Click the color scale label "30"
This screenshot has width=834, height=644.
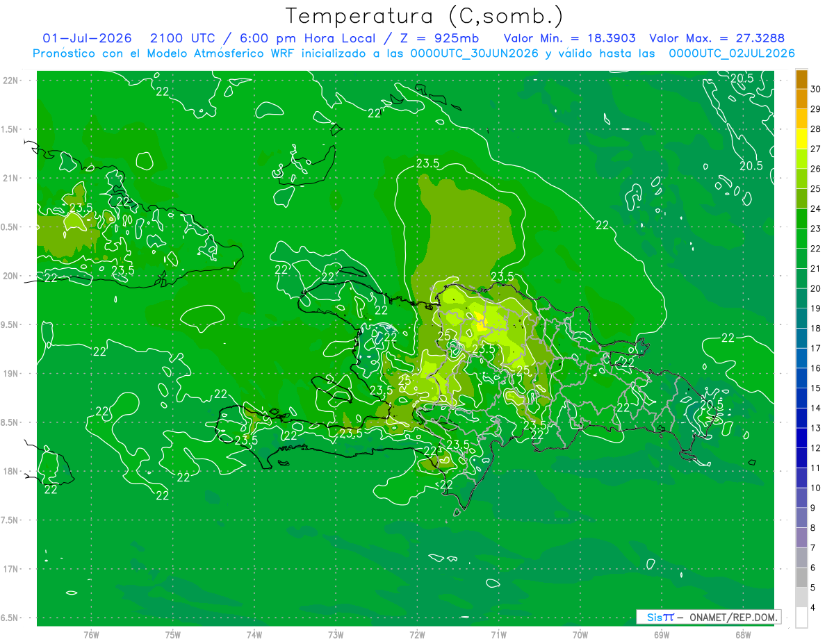point(816,89)
